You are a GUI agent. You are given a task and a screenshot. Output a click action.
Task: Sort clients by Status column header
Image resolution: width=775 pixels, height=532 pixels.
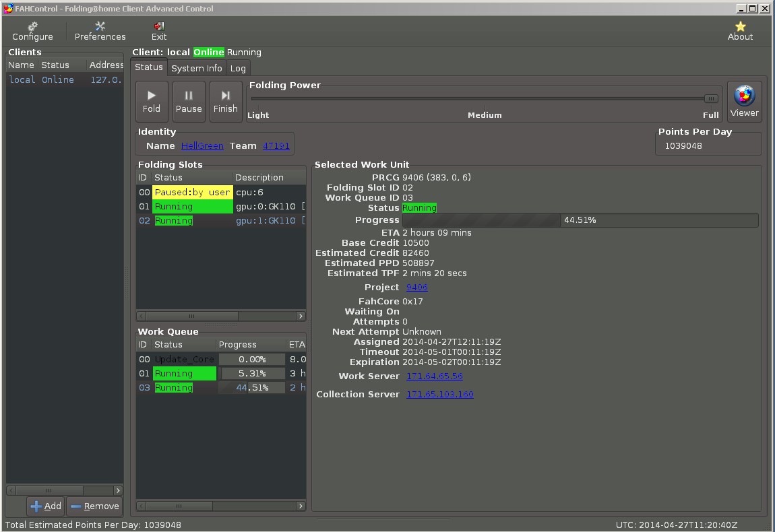pyautogui.click(x=61, y=65)
